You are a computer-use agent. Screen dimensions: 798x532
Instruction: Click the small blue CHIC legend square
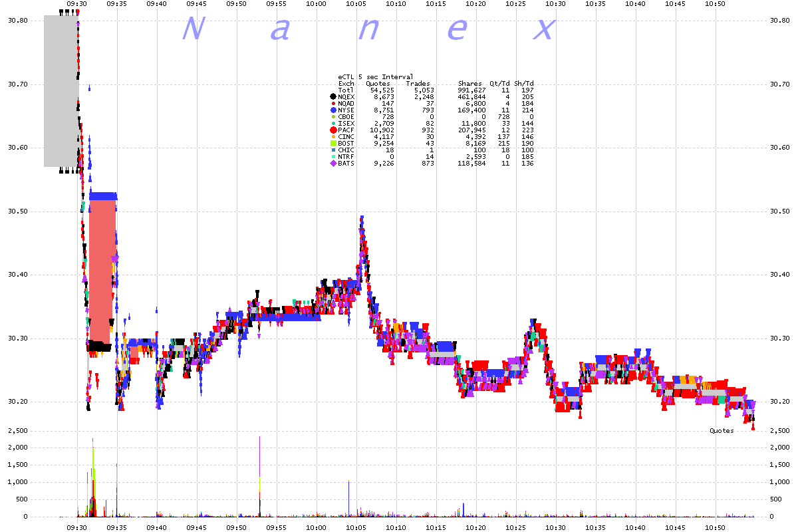pyautogui.click(x=333, y=150)
